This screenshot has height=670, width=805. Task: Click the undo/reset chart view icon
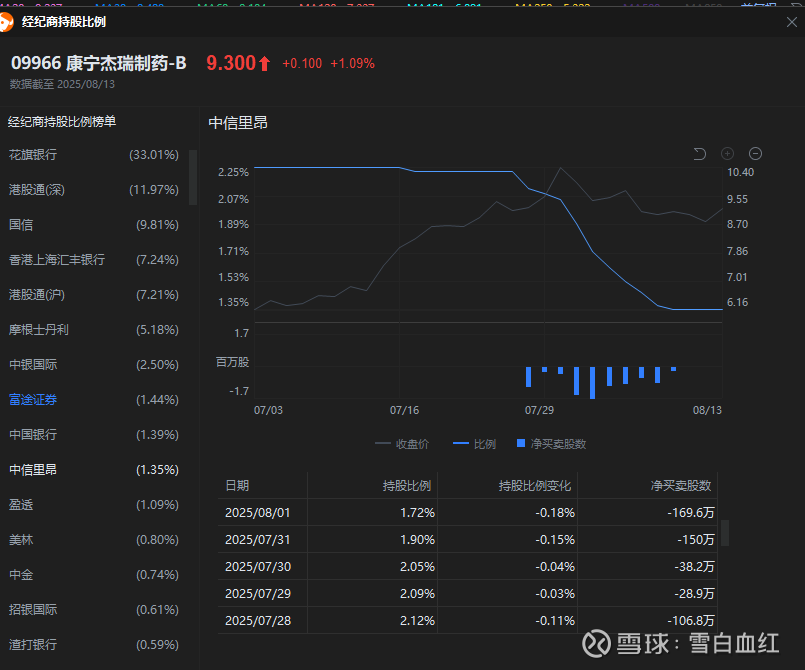(x=700, y=154)
